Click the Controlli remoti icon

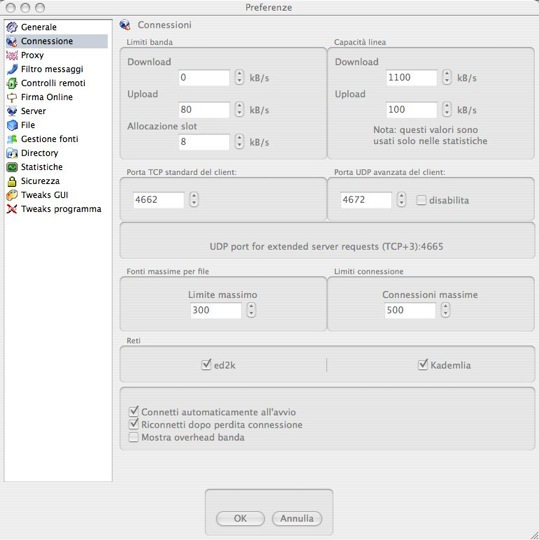(12, 83)
